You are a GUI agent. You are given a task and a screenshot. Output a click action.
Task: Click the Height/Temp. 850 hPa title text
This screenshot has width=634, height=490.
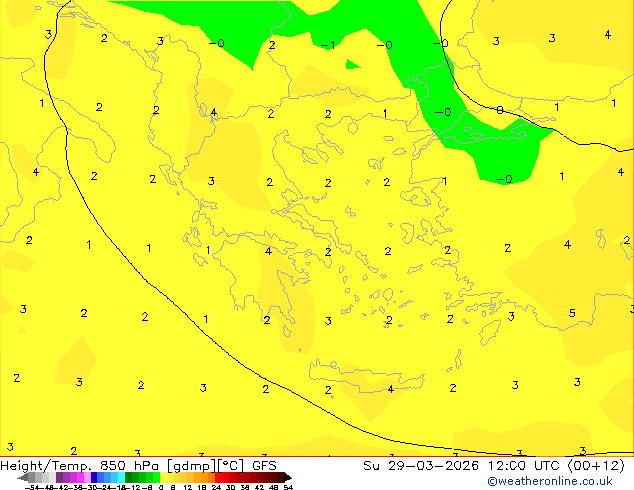click(80, 466)
